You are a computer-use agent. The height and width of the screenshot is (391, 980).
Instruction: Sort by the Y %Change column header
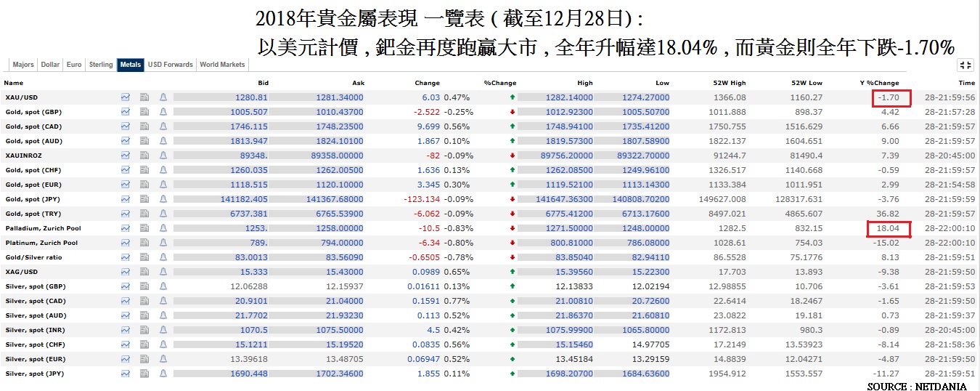(878, 83)
